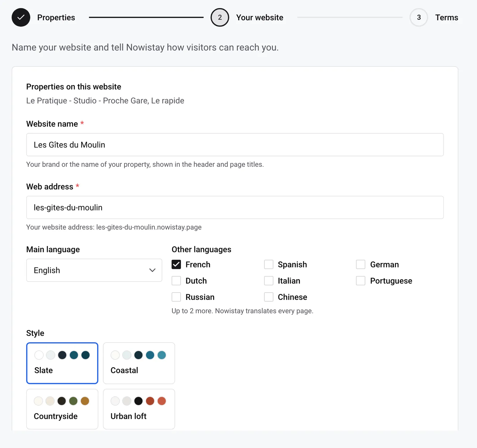Enable the Spanish language checkbox
This screenshot has height=448, width=477.
[269, 265]
